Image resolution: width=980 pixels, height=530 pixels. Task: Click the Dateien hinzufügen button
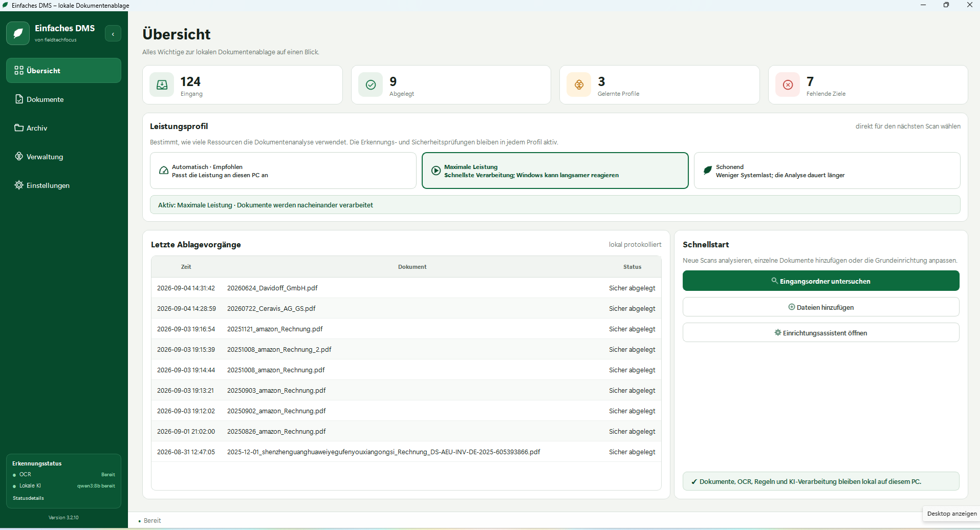click(x=821, y=307)
